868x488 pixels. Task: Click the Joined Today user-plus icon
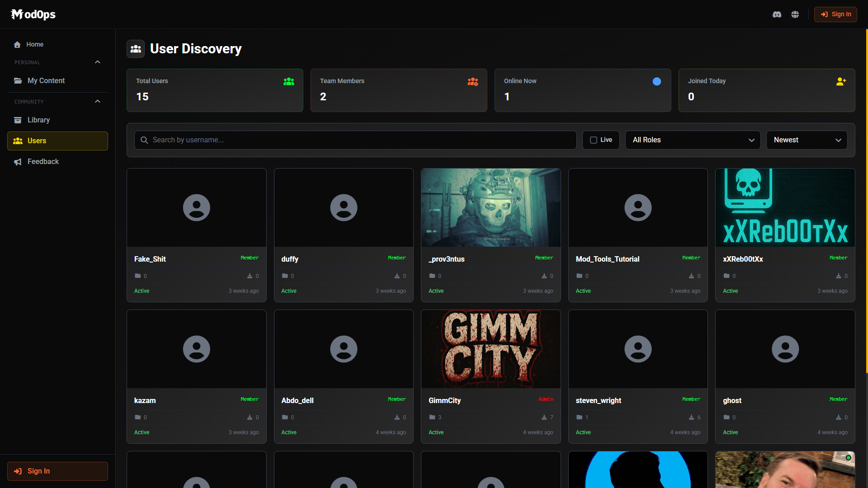841,81
